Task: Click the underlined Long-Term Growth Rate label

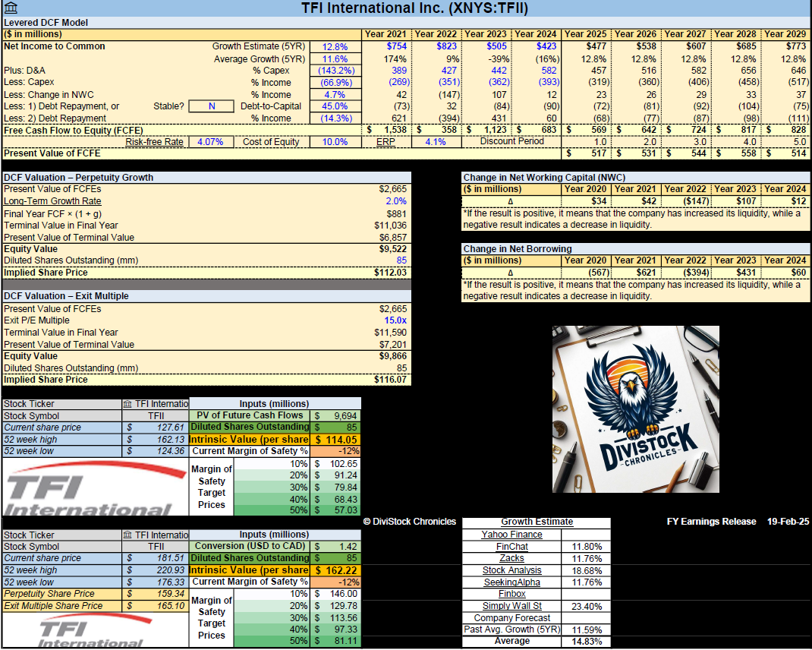Action: pyautogui.click(x=52, y=201)
